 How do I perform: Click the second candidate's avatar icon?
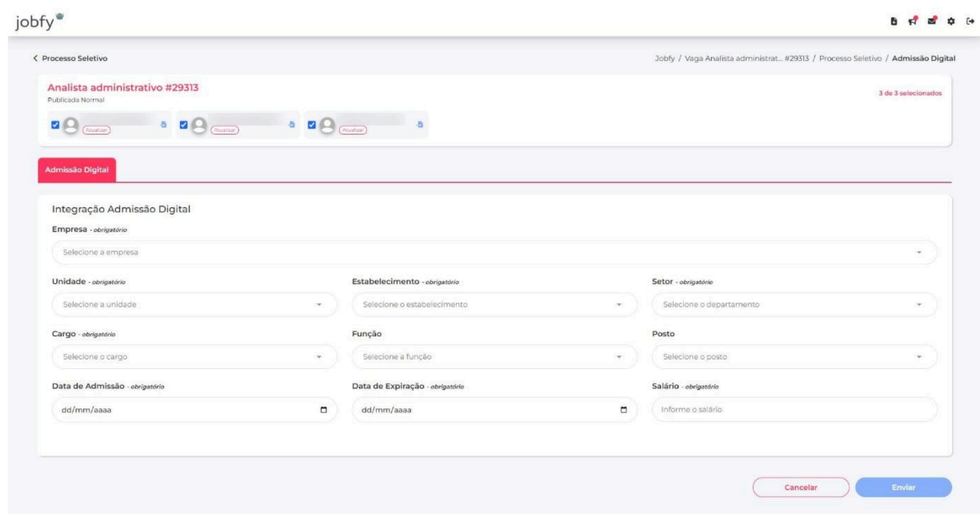click(198, 125)
